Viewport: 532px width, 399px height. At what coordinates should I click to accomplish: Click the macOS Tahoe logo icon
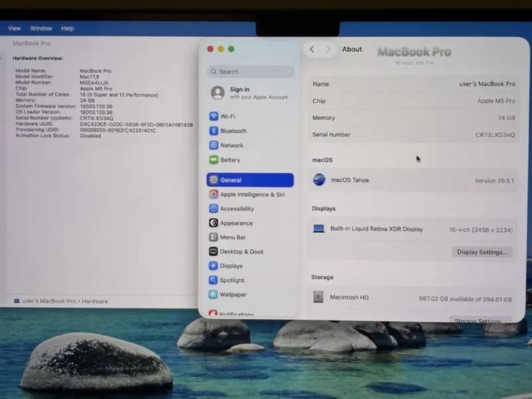coord(319,180)
